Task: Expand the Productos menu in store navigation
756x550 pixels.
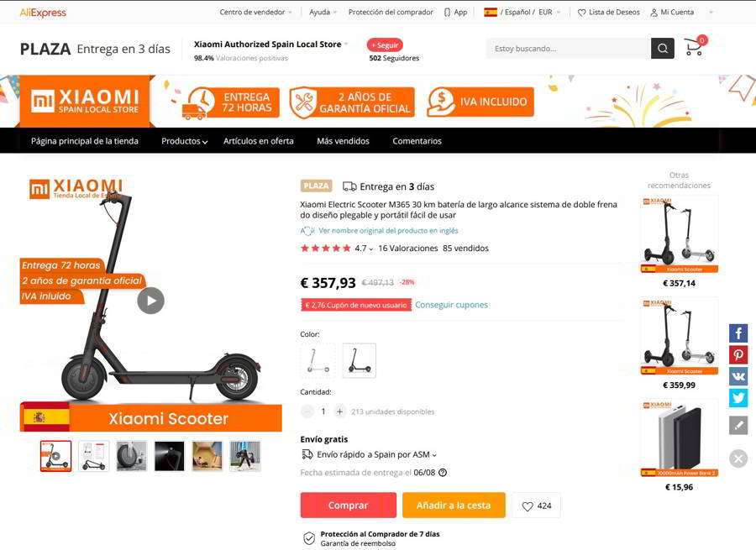Action: click(x=184, y=141)
